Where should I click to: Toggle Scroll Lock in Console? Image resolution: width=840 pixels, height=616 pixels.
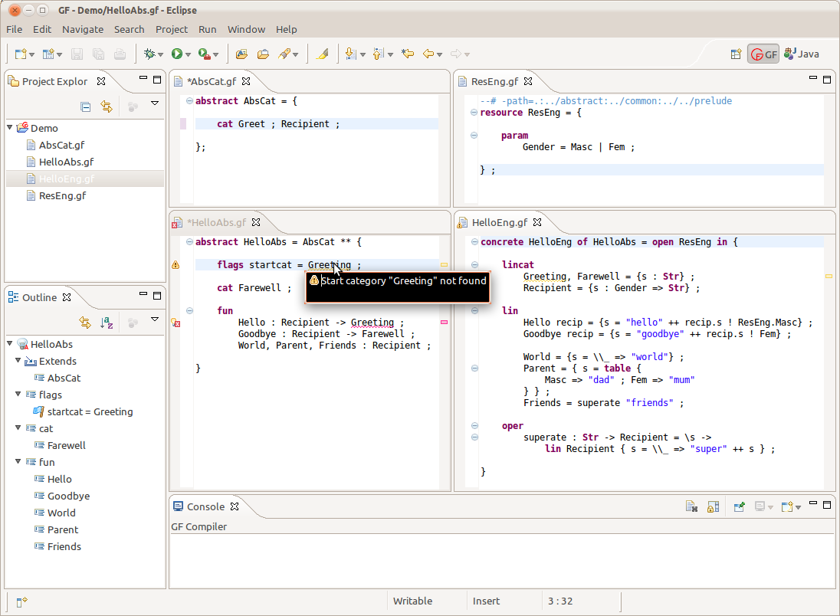pos(713,506)
